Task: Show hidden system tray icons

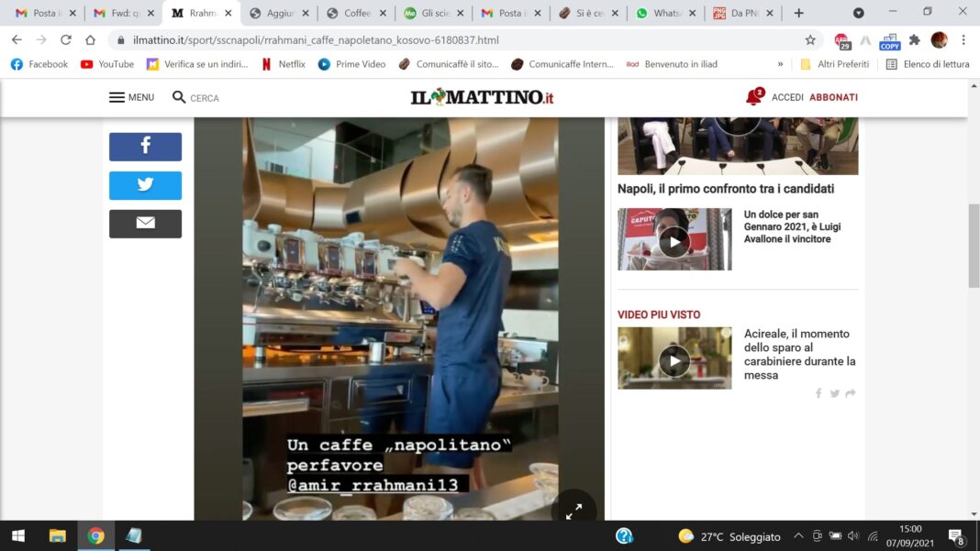Action: [797, 536]
